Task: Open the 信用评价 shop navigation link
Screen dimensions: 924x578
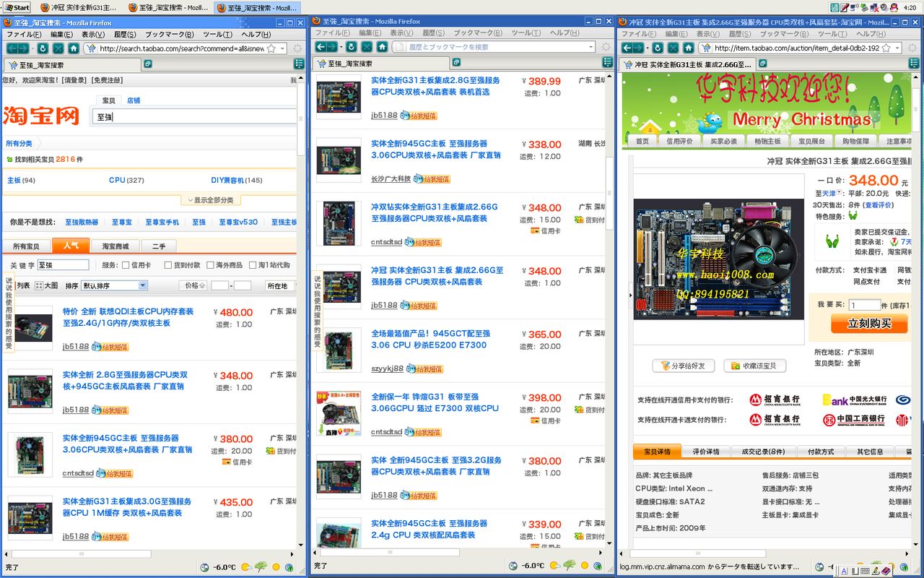Action: tap(679, 141)
